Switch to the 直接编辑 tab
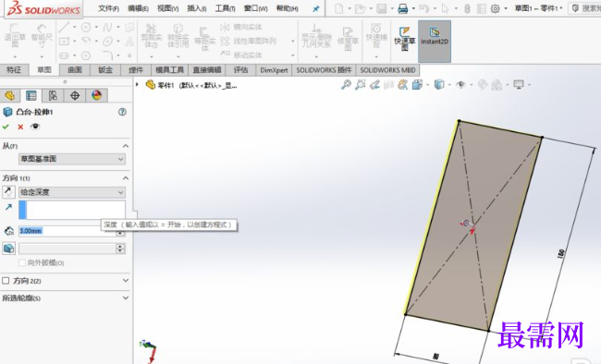The image size is (601, 364). click(207, 70)
